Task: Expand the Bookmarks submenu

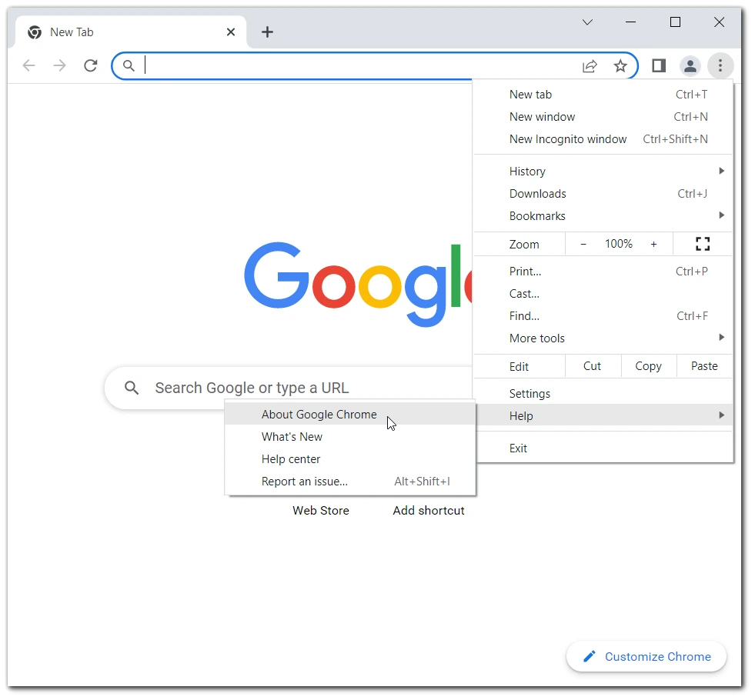Action: (x=603, y=216)
